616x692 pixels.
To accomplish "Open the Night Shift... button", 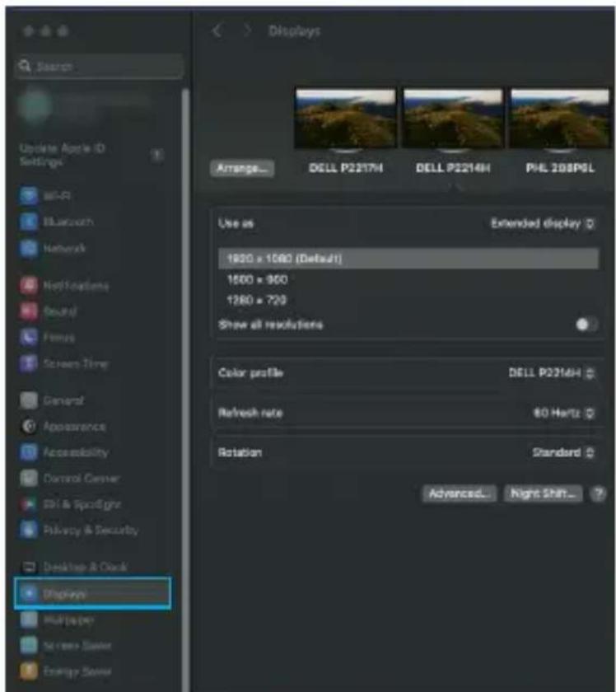I will click(x=544, y=493).
